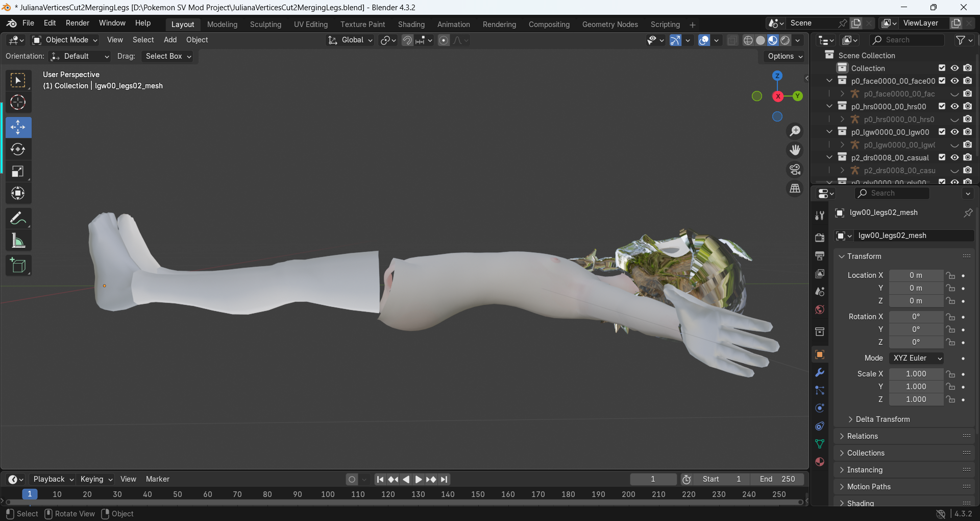980x521 pixels.
Task: Click the Rotation X value field
Action: click(916, 317)
